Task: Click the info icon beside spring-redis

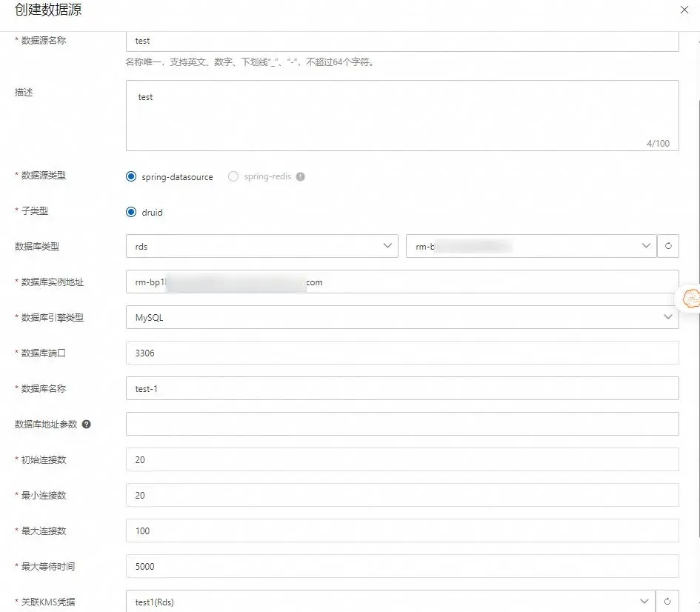Action: [x=301, y=177]
